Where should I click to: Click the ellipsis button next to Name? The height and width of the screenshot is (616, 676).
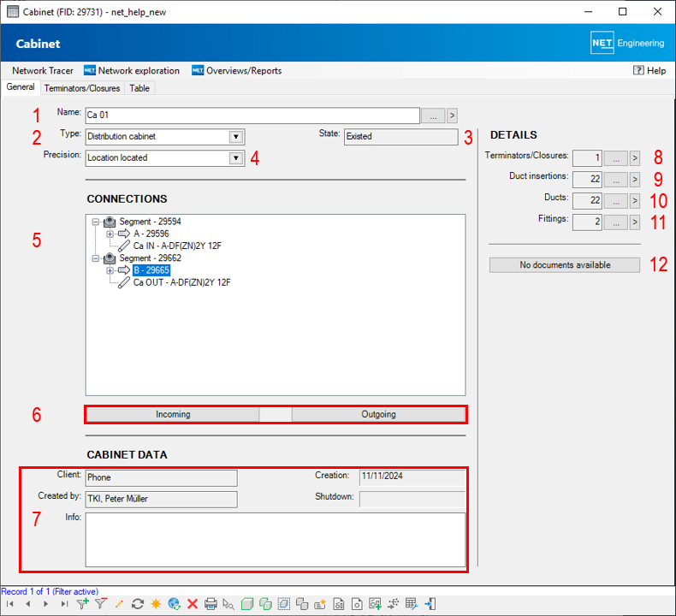coord(433,115)
